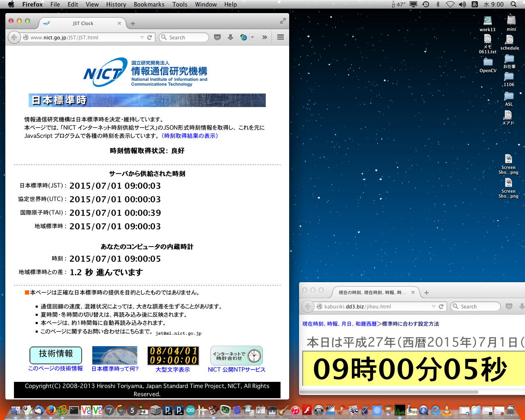Open the Arduino app in the Dock
525x420 pixels.
[x=190, y=410]
